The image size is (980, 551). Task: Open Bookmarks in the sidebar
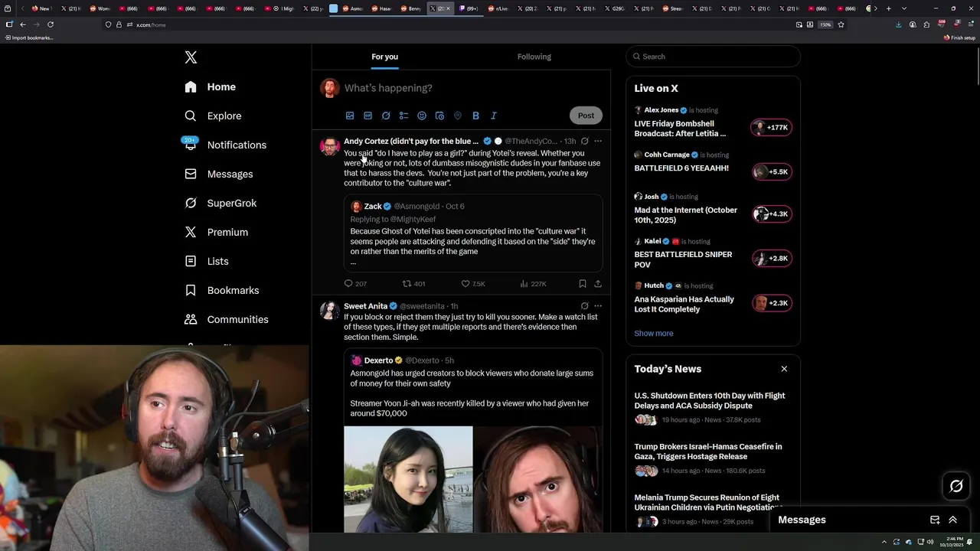tap(222, 290)
